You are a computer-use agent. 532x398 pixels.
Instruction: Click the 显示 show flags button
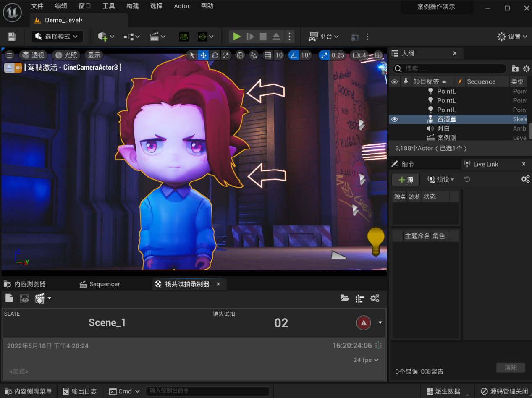point(94,55)
